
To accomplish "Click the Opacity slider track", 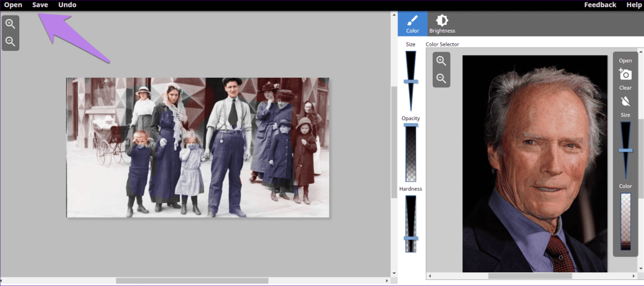I will (411, 152).
